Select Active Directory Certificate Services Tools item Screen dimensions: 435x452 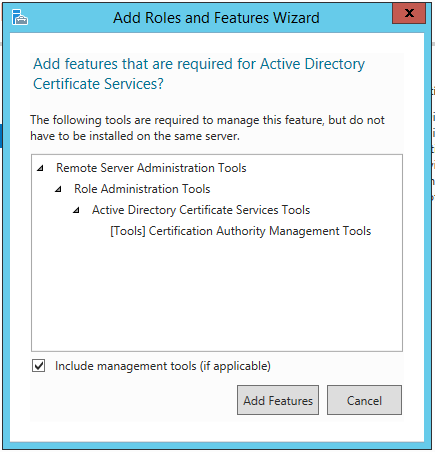(x=201, y=210)
